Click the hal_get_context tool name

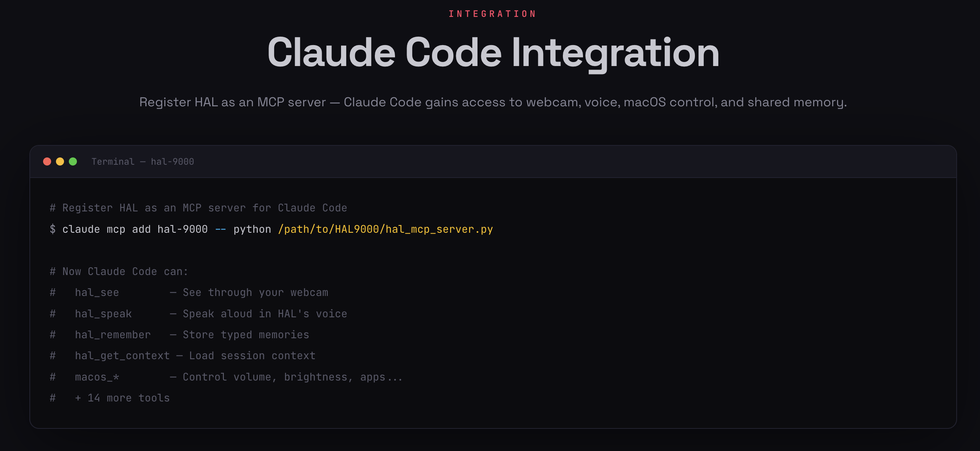click(122, 356)
